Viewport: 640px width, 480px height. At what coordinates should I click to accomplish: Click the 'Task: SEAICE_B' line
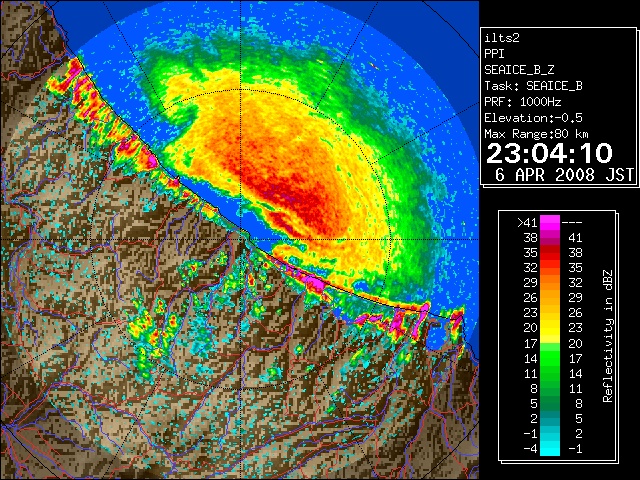533,86
